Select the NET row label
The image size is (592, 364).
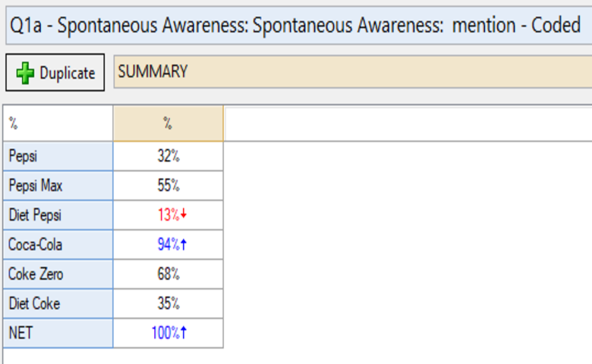pos(58,333)
